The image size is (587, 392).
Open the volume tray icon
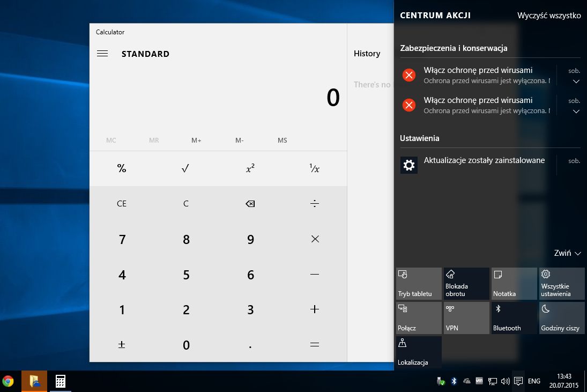click(x=506, y=381)
